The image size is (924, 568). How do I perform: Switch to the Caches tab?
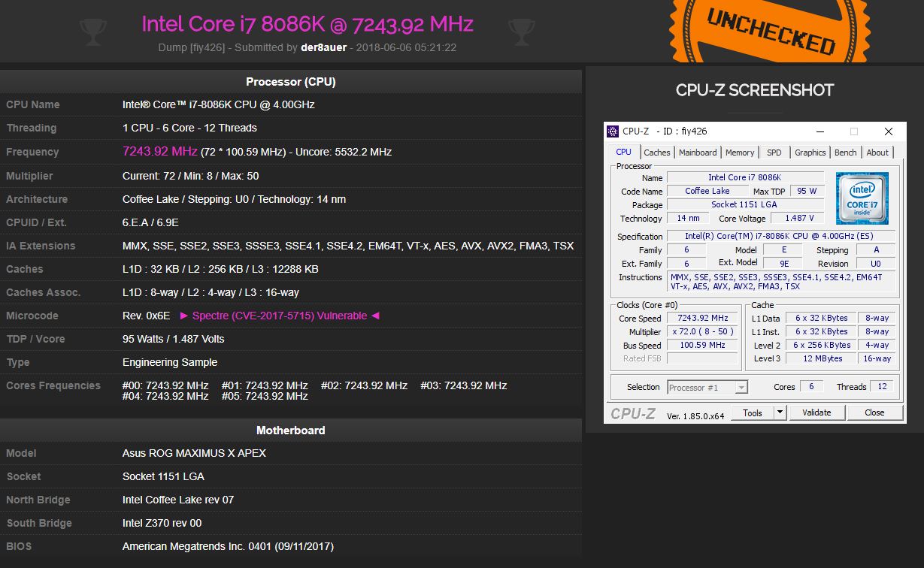pos(657,153)
